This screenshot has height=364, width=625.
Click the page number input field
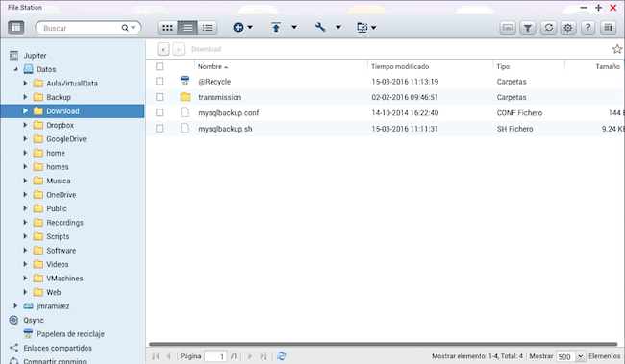click(215, 356)
